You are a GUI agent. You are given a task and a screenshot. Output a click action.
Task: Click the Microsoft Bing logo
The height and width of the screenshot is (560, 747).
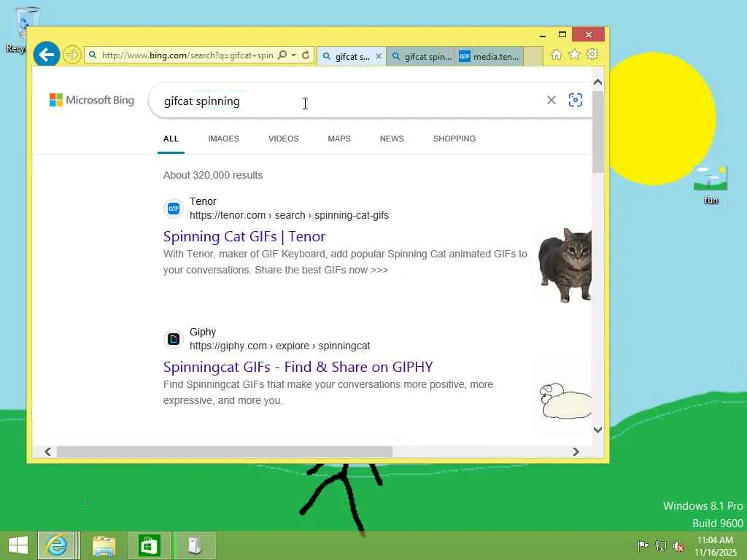click(92, 100)
